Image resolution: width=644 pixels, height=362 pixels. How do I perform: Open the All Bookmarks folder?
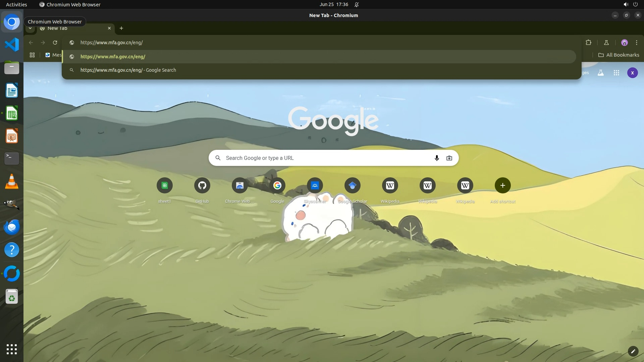(x=619, y=55)
